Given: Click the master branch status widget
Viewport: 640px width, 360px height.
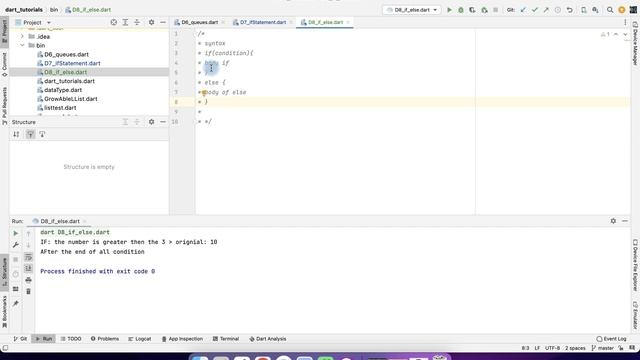Looking at the screenshot, I should coord(602,348).
